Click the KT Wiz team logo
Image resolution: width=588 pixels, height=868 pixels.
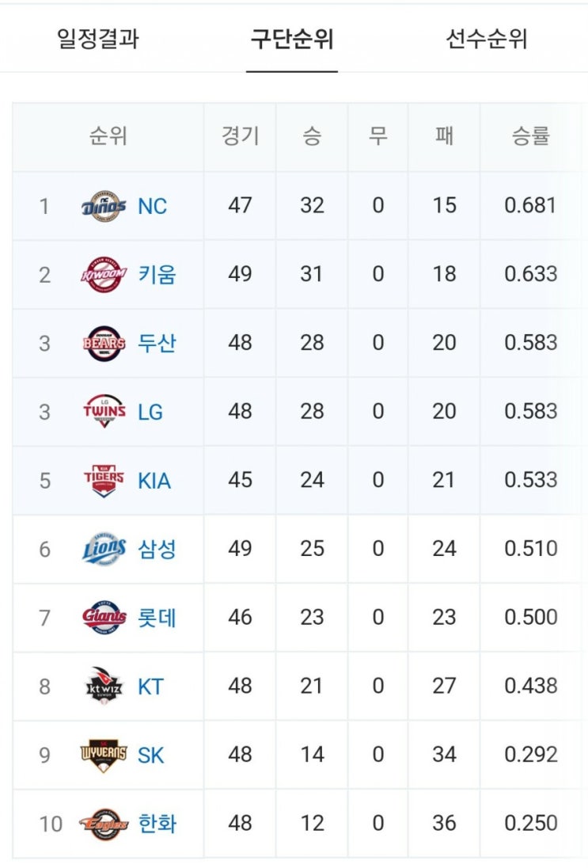coord(104,685)
